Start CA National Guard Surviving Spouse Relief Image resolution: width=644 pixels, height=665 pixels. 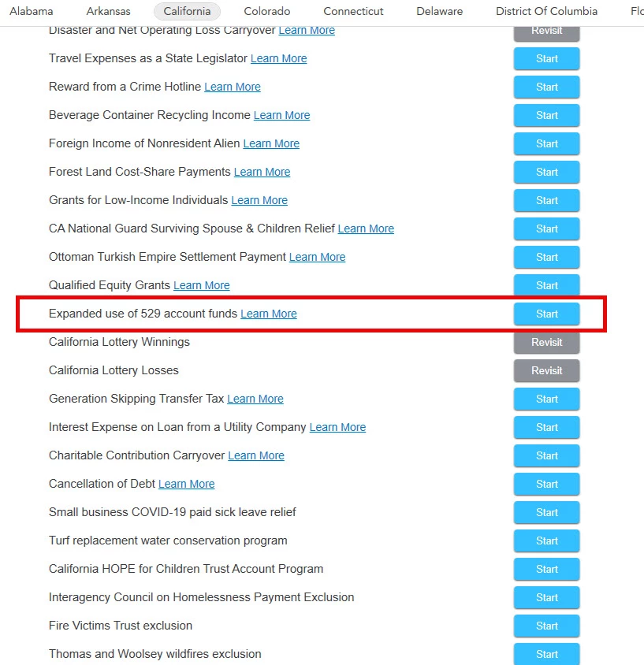[x=546, y=229]
